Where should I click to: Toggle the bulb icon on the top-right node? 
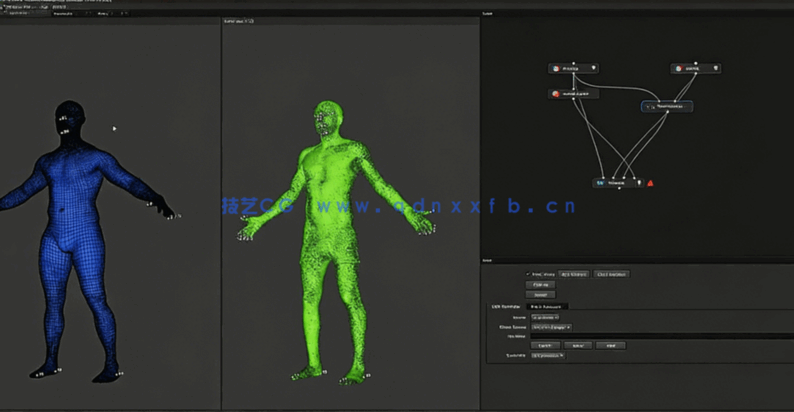[717, 69]
